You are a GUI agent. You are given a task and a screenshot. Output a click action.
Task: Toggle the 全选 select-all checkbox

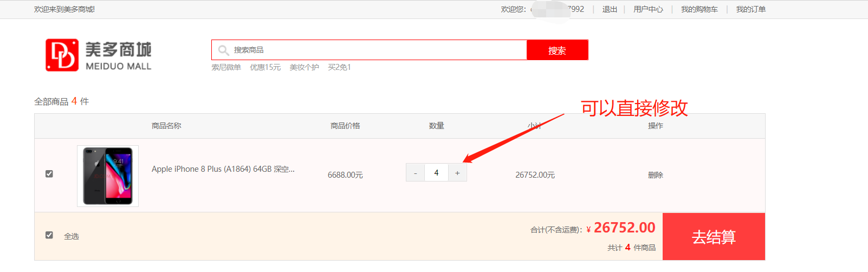pos(49,235)
